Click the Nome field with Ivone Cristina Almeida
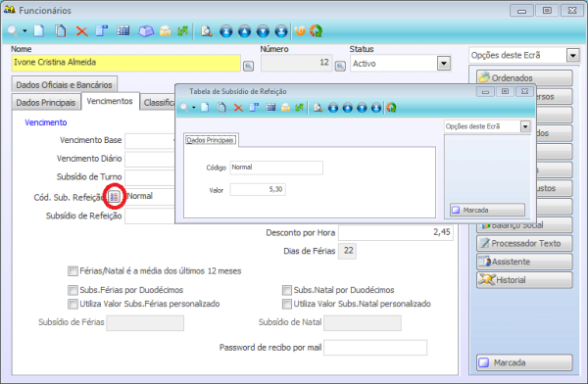588x384 pixels. (126, 63)
